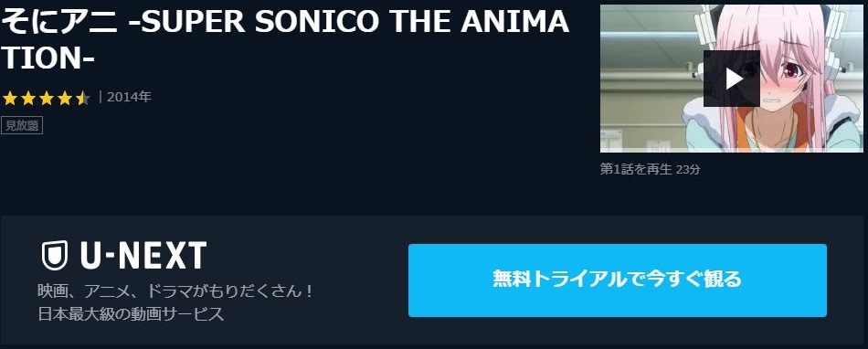Click the そにアニ part of the title
The width and height of the screenshot is (868, 349).
[59, 23]
